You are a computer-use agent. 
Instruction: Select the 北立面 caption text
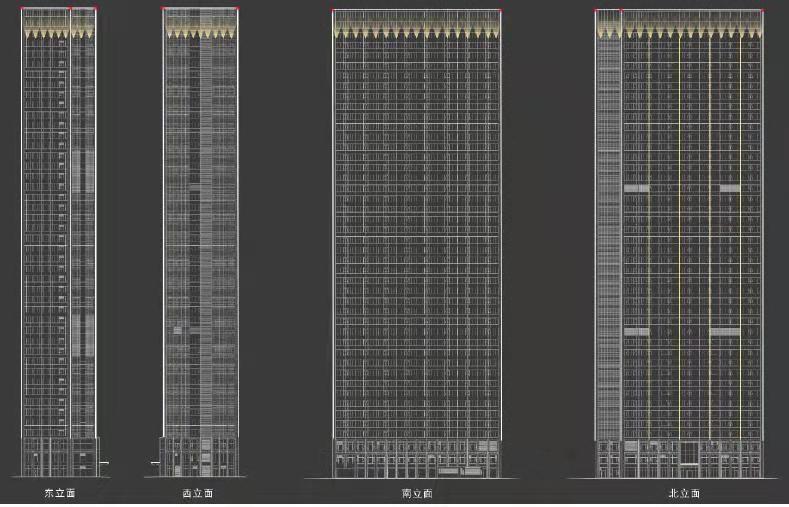684,493
